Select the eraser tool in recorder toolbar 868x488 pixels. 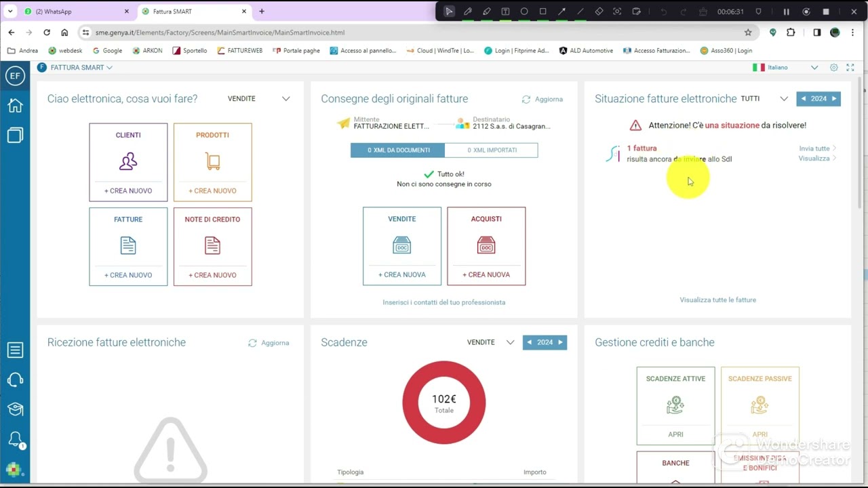pos(599,12)
